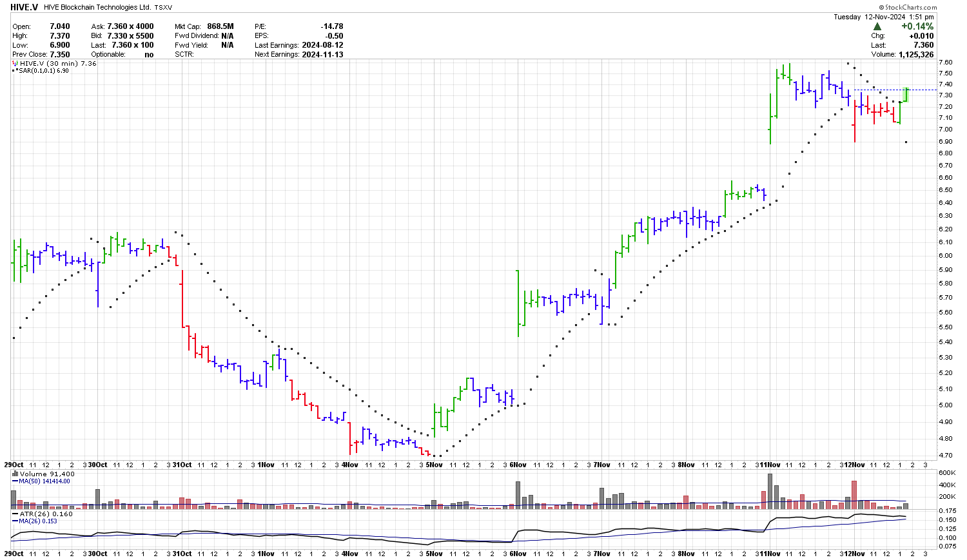Select the P/E value -14.78
Viewport: 967px width, 560px height.
tap(332, 26)
